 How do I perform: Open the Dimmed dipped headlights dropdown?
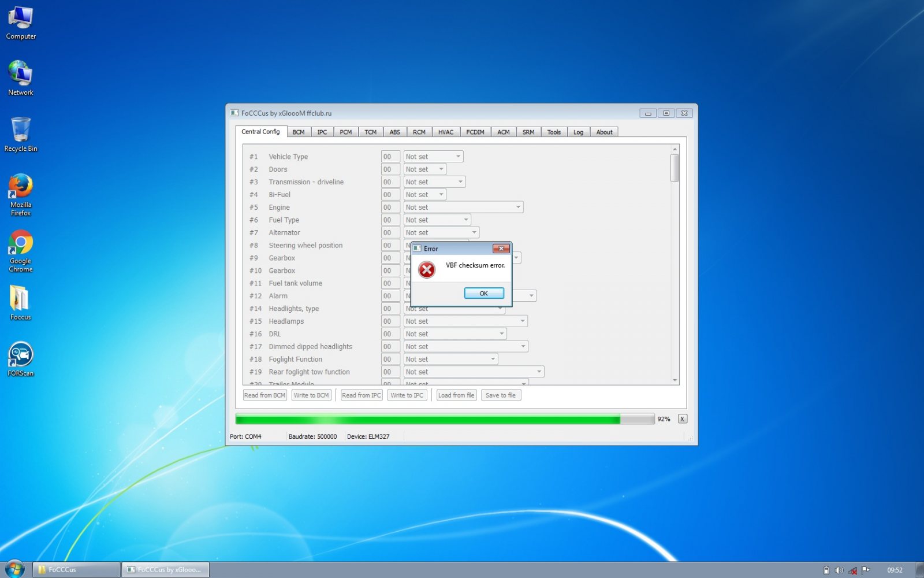[465, 347]
